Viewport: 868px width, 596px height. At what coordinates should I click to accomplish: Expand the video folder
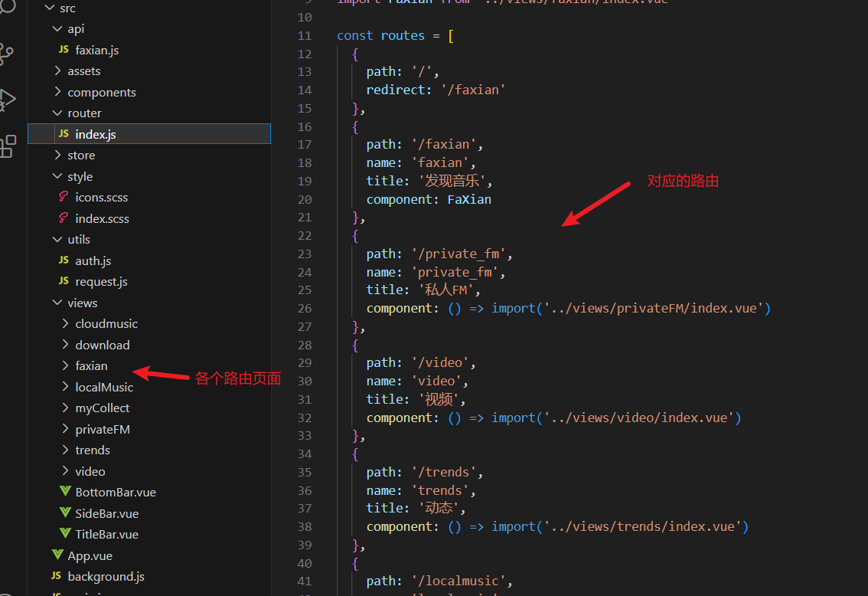(65, 471)
